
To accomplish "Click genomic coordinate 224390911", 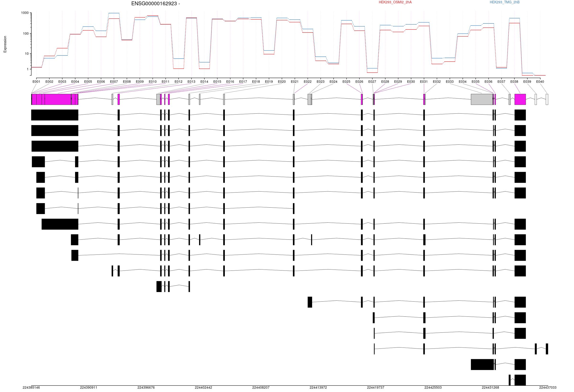I will pyautogui.click(x=89, y=387).
